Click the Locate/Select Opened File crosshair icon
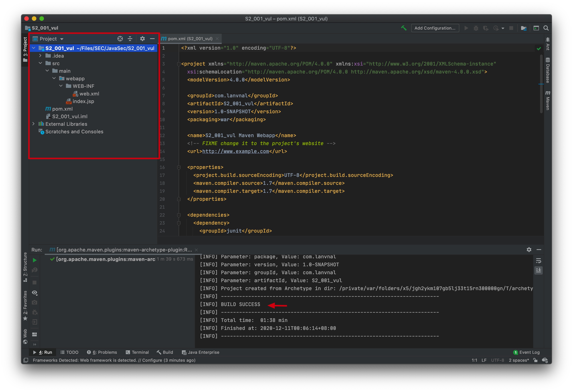The height and width of the screenshot is (392, 573). pyautogui.click(x=120, y=39)
